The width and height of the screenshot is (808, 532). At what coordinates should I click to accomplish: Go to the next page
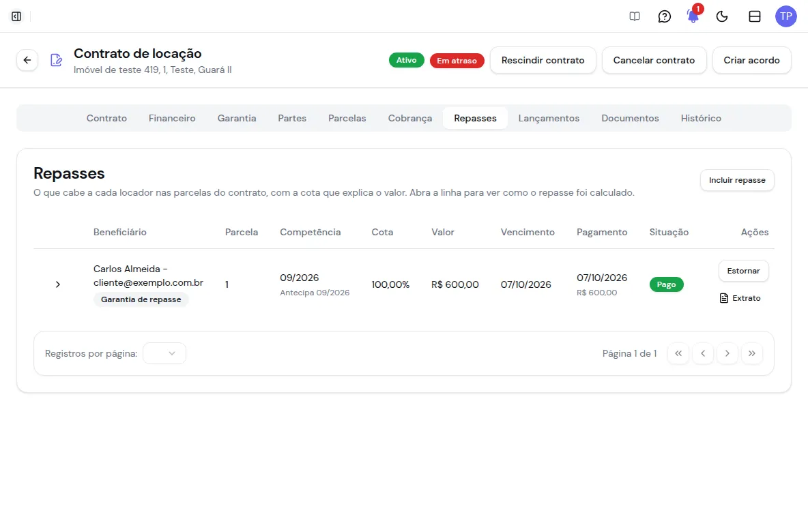coord(727,353)
